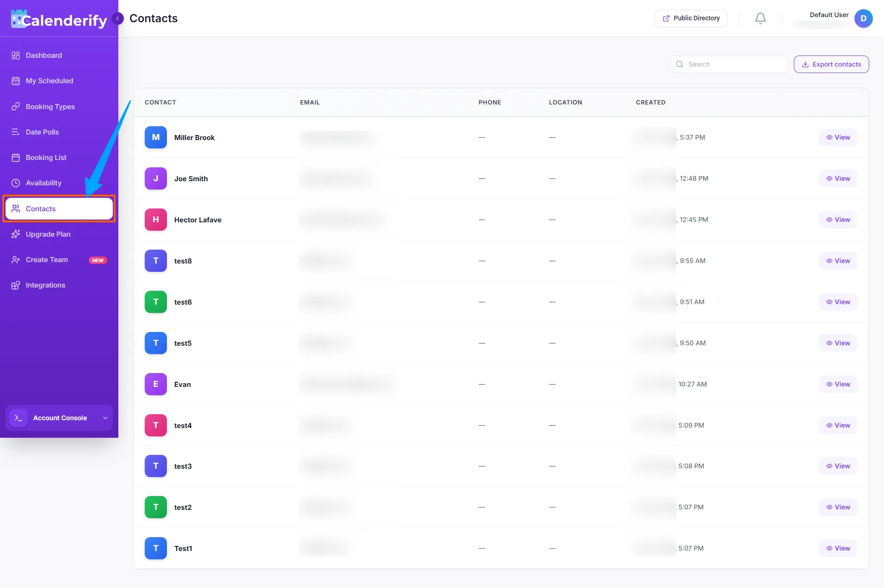The width and height of the screenshot is (884, 588).
Task: Click the Upgrade Plan sparkle icon
Action: coord(15,234)
